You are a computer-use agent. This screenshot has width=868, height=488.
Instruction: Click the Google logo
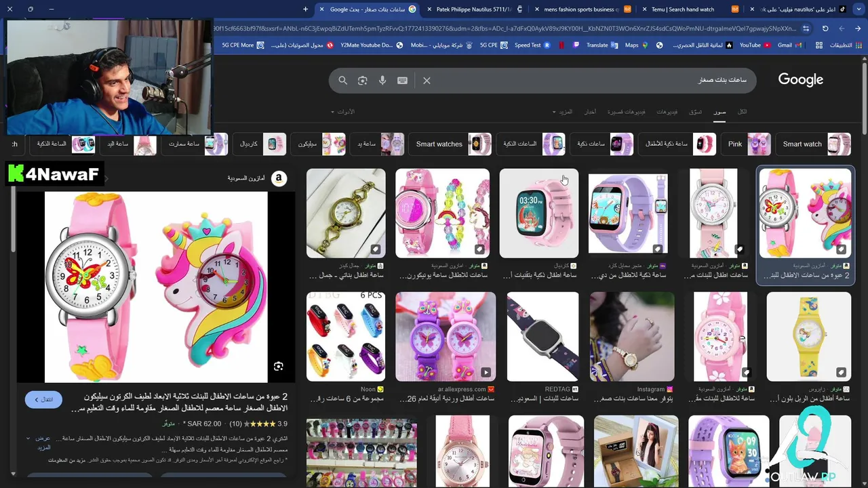800,80
